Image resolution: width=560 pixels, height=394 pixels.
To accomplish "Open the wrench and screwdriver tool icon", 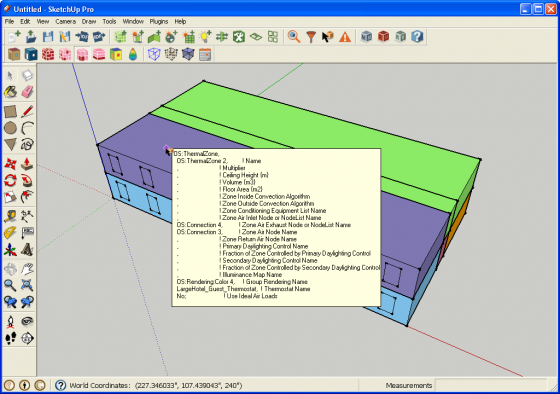I will coord(239,36).
